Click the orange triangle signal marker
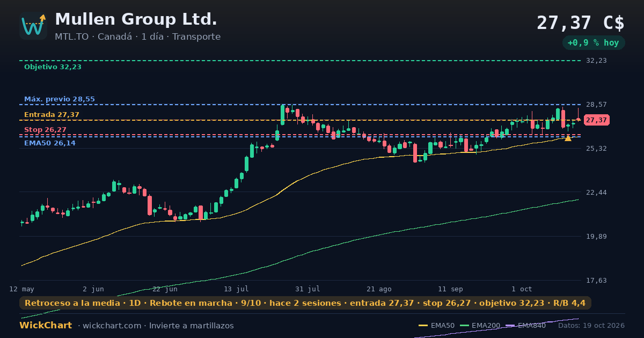This screenshot has width=644, height=338. (x=568, y=138)
